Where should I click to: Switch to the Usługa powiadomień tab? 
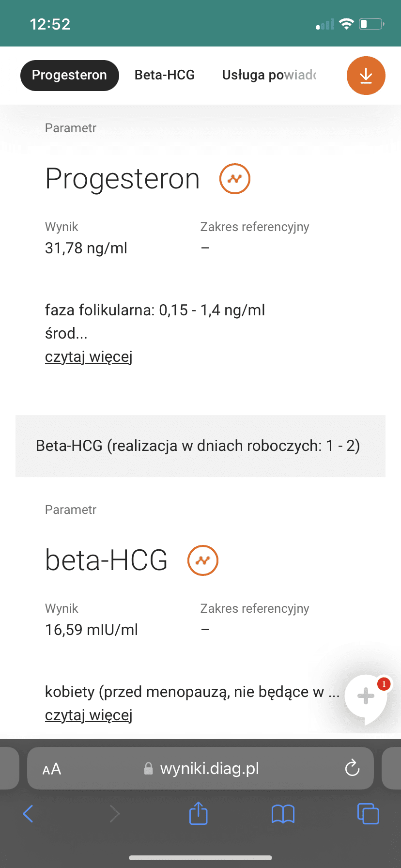coord(269,75)
